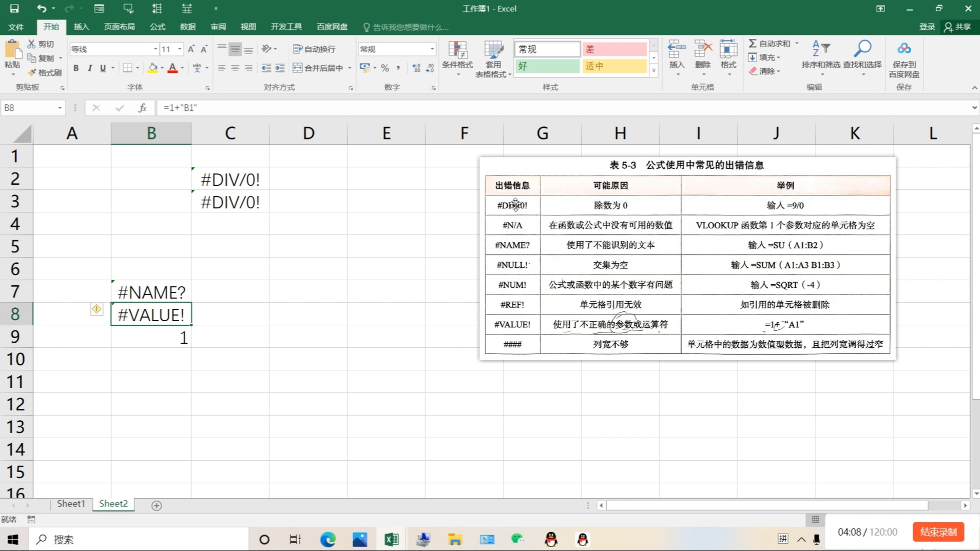Toggle Wrap Text (自动换行)
This screenshot has width=980, height=551.
pos(314,49)
